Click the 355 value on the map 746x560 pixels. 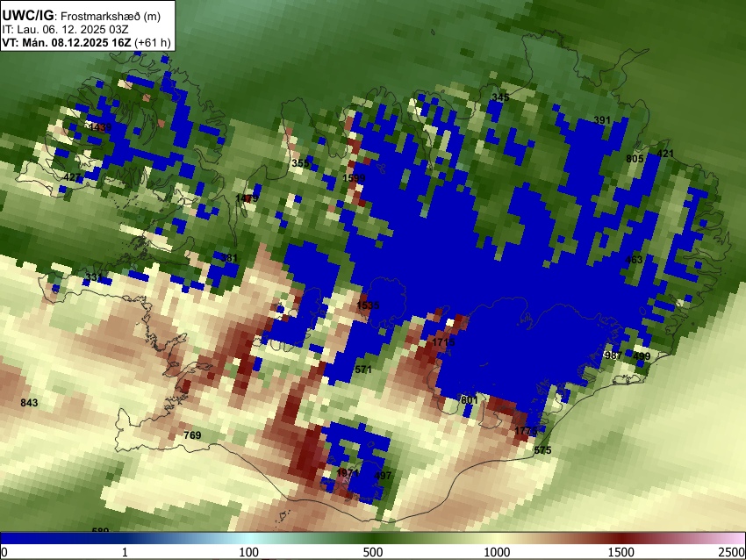(x=300, y=163)
